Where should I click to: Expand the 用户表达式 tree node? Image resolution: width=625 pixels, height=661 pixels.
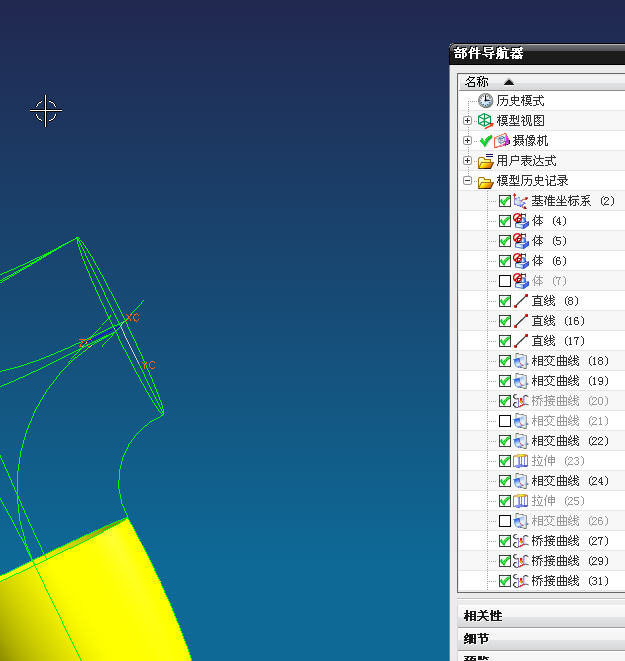(467, 161)
